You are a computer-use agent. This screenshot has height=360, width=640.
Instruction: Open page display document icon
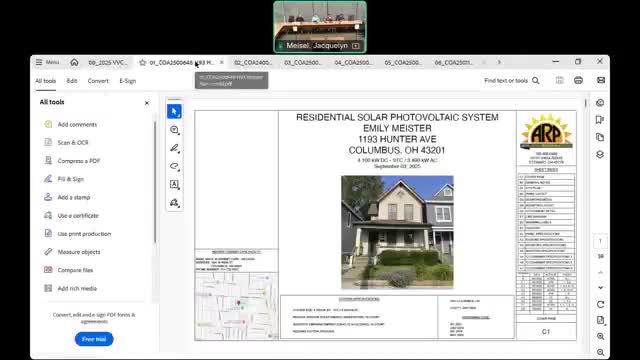(x=600, y=320)
